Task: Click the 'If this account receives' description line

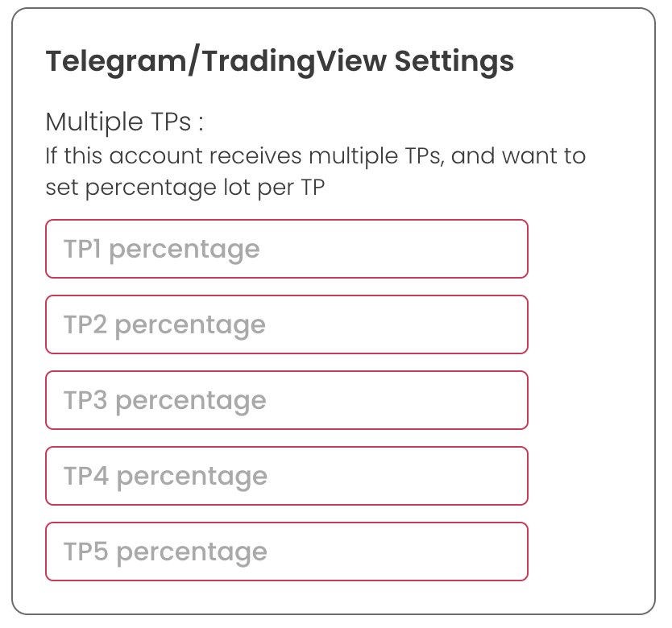Action: point(315,155)
